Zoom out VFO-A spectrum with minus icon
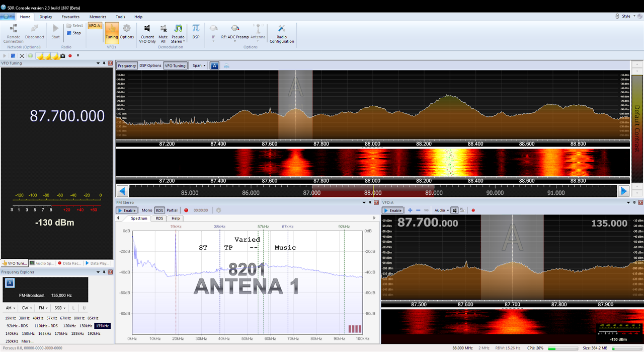 click(x=418, y=210)
